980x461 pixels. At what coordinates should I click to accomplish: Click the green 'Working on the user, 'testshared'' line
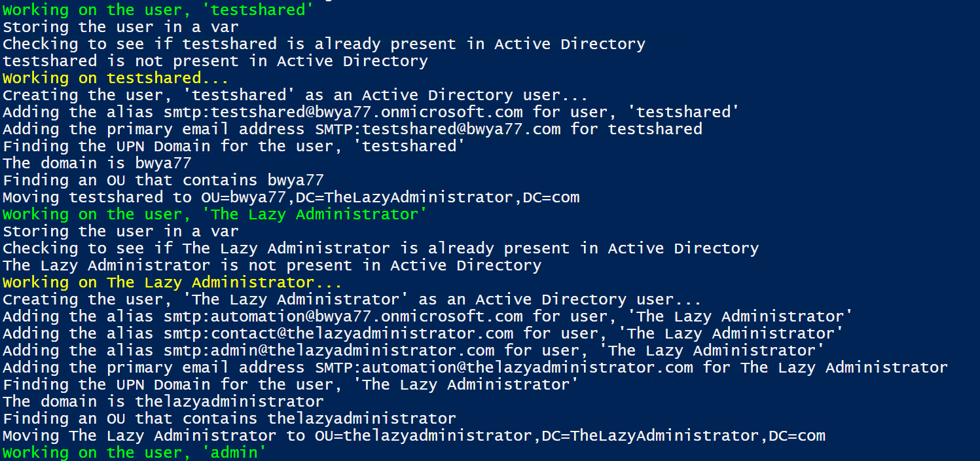(158, 9)
